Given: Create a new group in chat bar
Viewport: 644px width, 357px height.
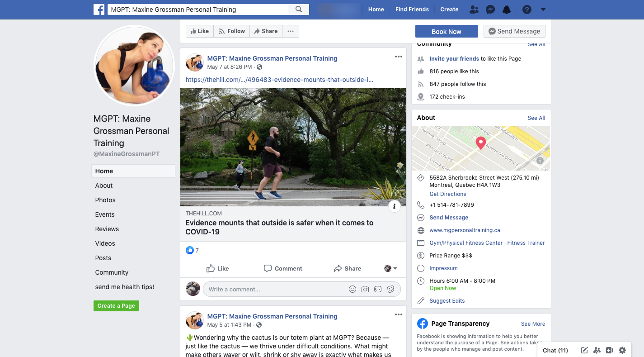Looking at the screenshot, I should point(597,350).
